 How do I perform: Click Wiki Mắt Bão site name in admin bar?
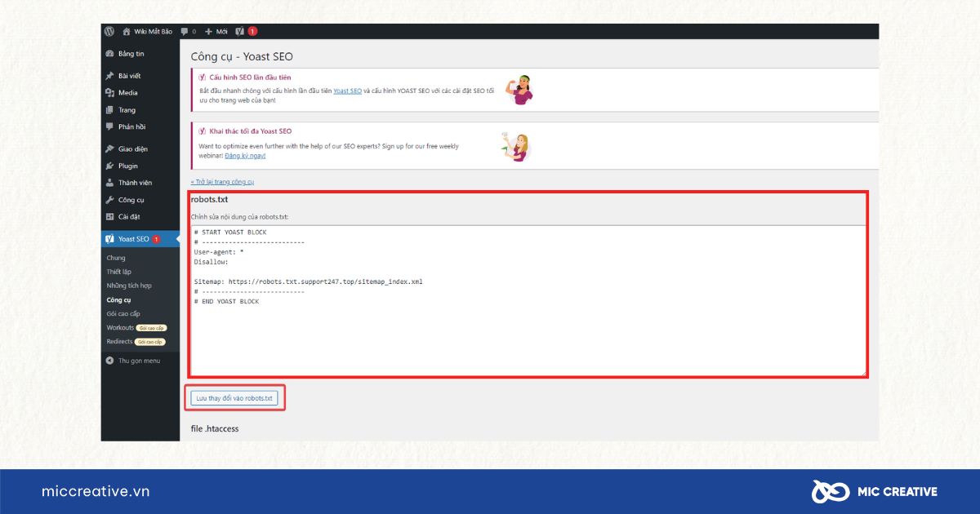pos(153,31)
